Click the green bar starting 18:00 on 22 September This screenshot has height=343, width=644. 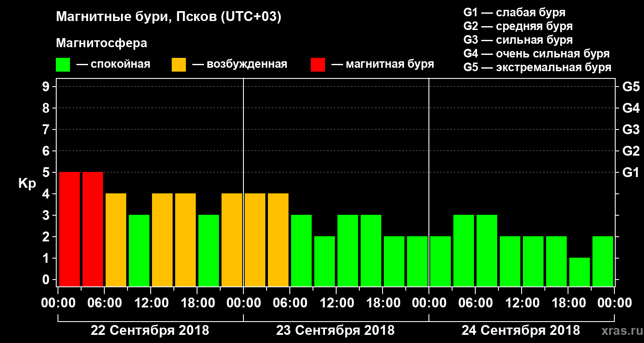pos(209,250)
